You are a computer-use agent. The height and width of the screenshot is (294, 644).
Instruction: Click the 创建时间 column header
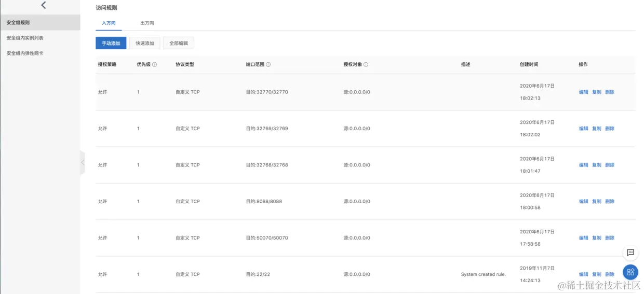[529, 65]
